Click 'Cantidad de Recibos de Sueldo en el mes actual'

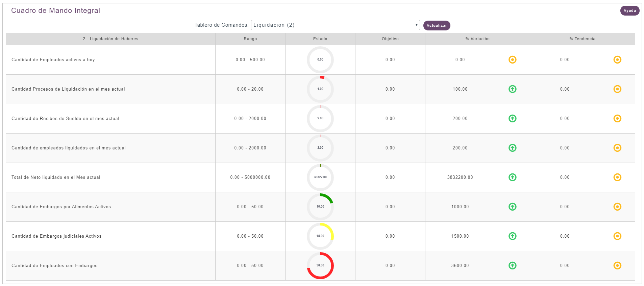click(65, 119)
